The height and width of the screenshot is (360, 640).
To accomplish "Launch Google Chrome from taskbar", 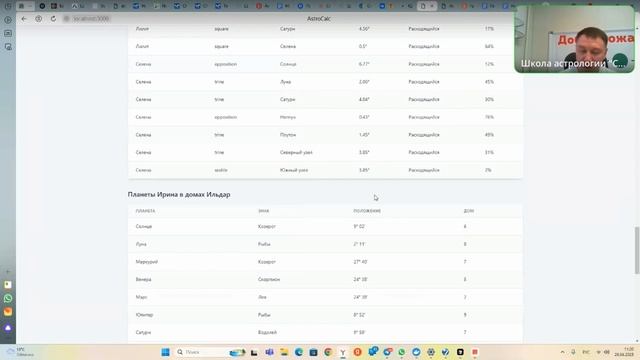I will (328, 352).
